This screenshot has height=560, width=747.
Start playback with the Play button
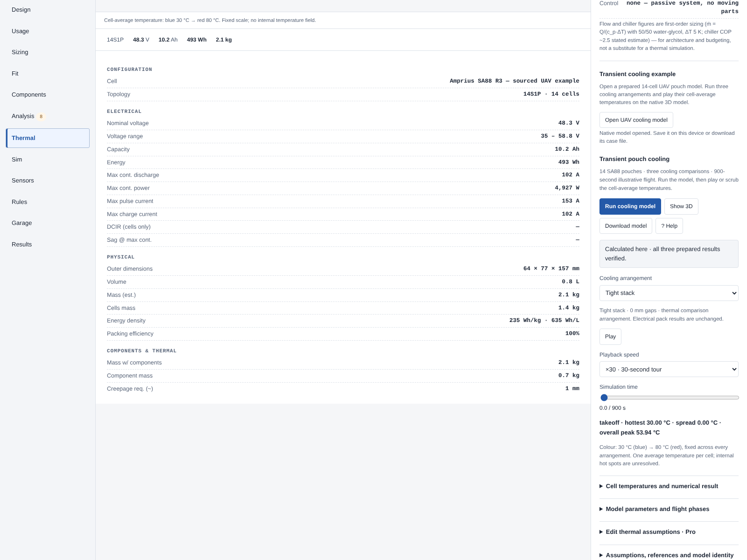[x=610, y=336]
